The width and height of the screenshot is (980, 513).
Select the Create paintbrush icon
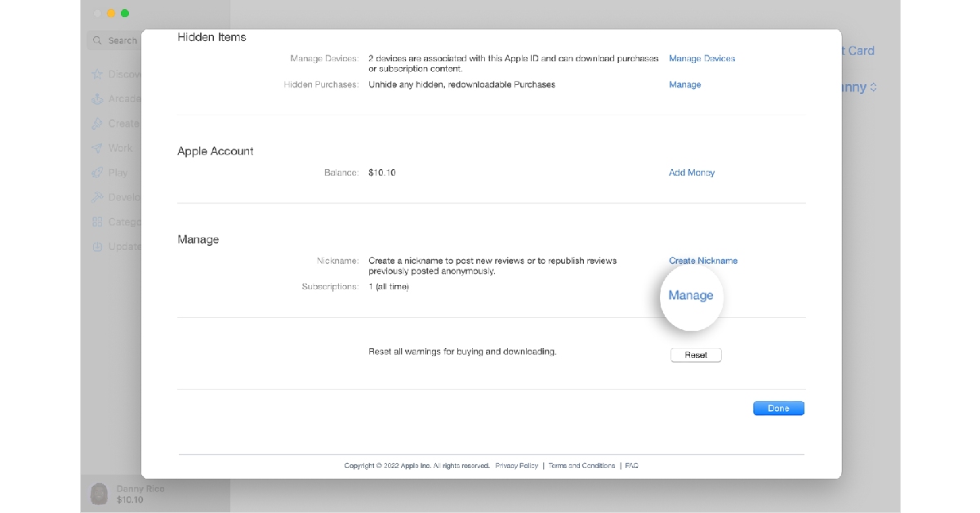pos(98,123)
